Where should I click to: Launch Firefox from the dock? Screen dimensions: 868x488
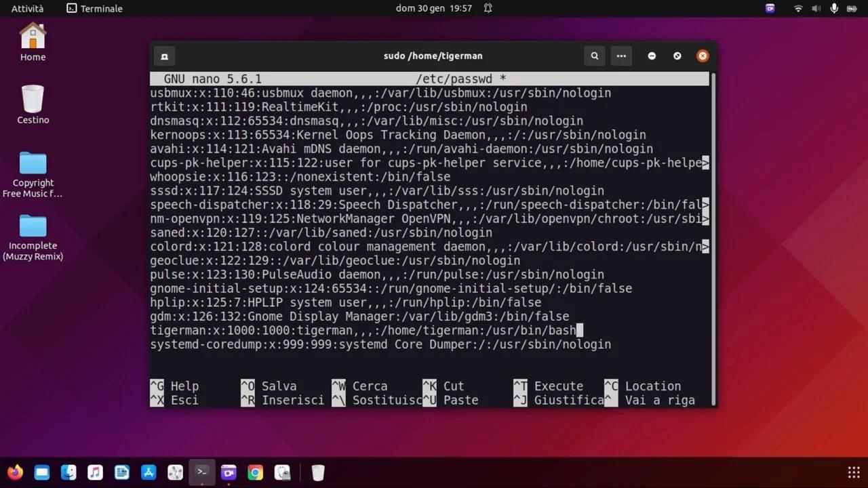pyautogui.click(x=15, y=472)
